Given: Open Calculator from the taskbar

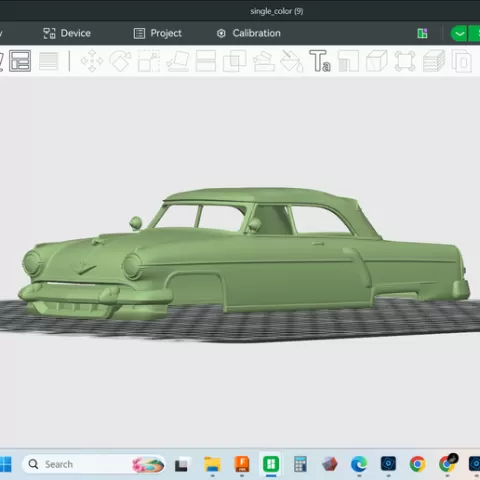Looking at the screenshot, I should click(x=300, y=464).
